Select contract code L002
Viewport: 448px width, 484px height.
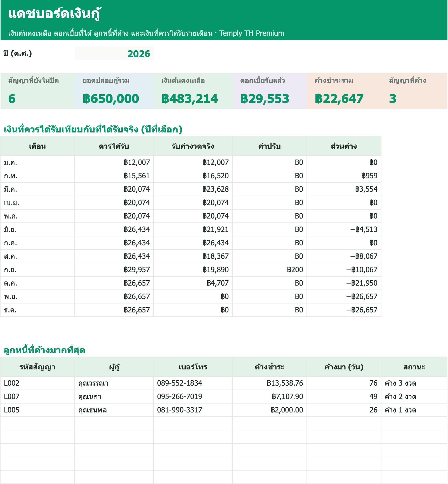[37, 383]
